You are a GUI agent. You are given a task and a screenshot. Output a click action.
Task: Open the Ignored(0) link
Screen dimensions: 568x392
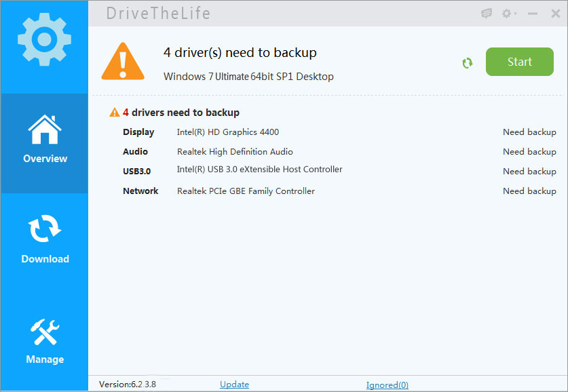[x=387, y=385]
